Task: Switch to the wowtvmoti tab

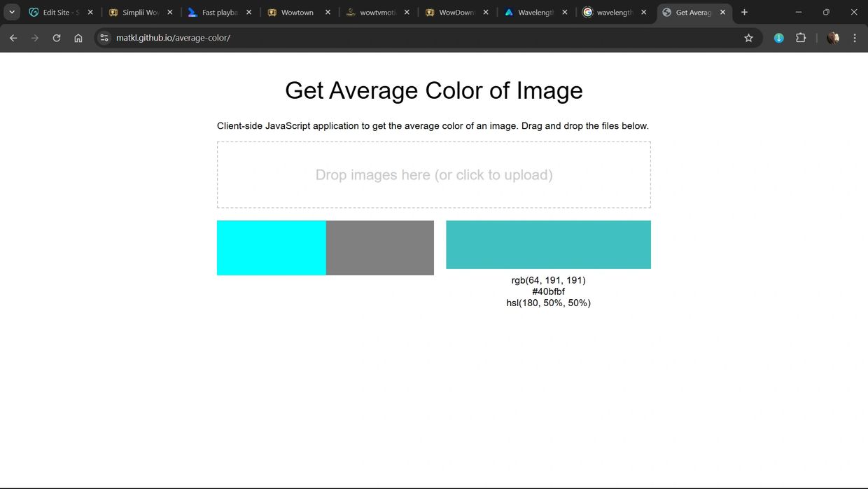Action: click(x=377, y=13)
